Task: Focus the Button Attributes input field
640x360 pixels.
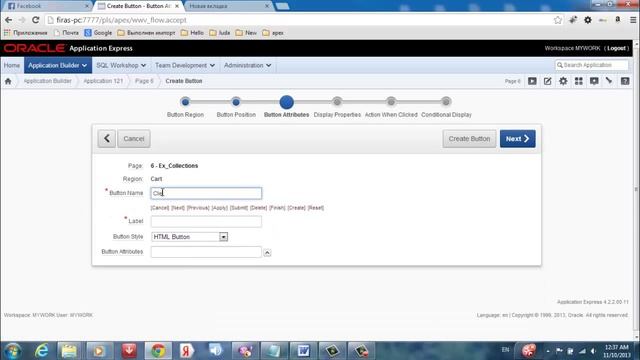Action: tap(206, 252)
